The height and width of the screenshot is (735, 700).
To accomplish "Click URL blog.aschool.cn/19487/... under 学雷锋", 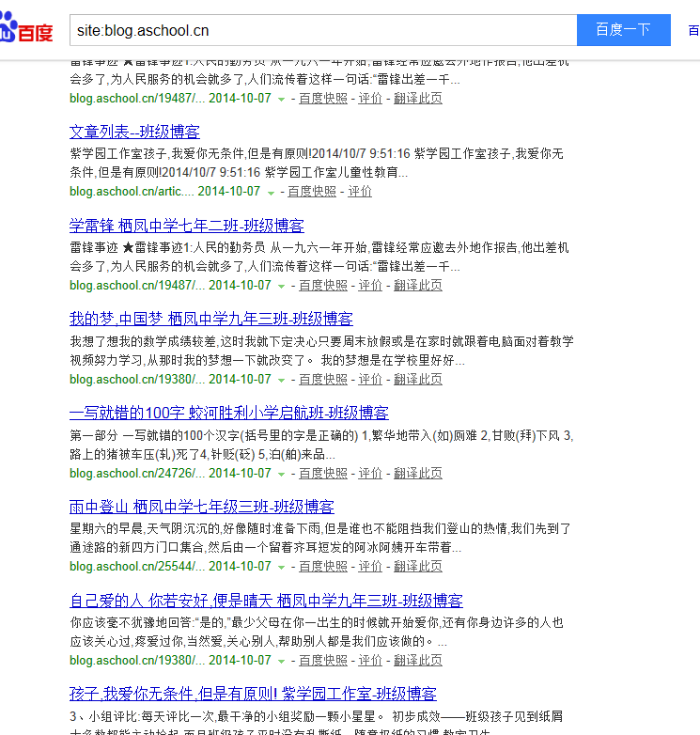I will 137,285.
